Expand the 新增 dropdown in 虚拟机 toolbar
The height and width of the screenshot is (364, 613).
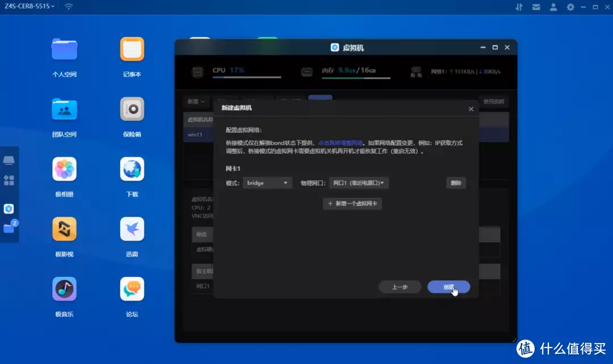coord(196,101)
